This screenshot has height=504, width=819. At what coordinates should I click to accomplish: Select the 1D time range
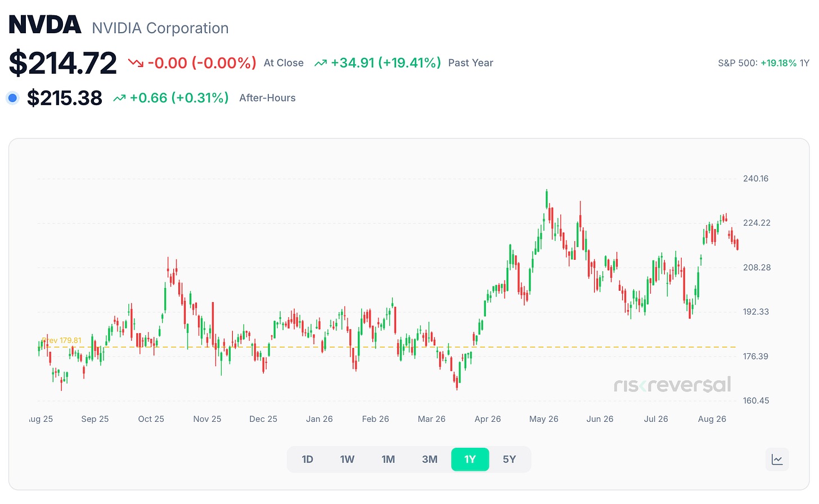[307, 460]
